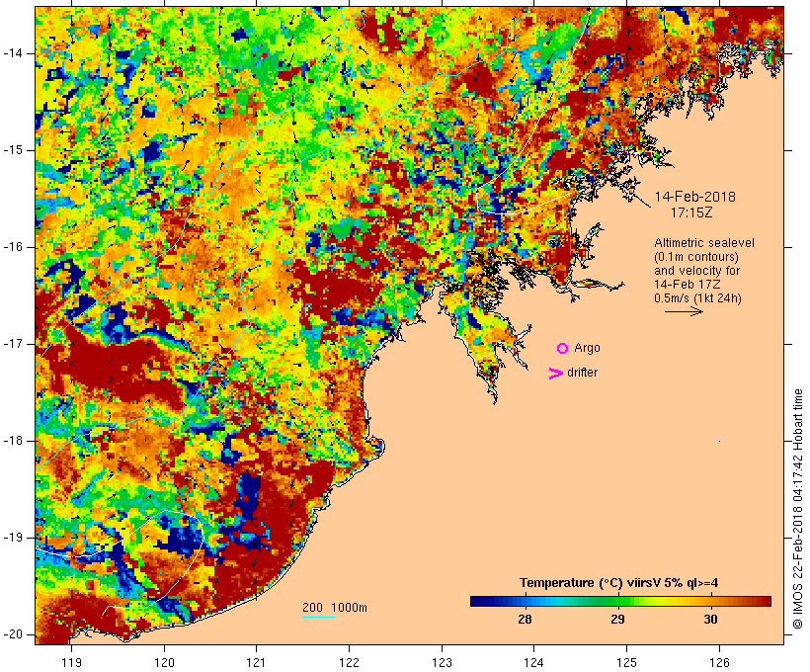The height and width of the screenshot is (672, 810).
Task: Click the 17:15Z time label
Action: coord(691,212)
